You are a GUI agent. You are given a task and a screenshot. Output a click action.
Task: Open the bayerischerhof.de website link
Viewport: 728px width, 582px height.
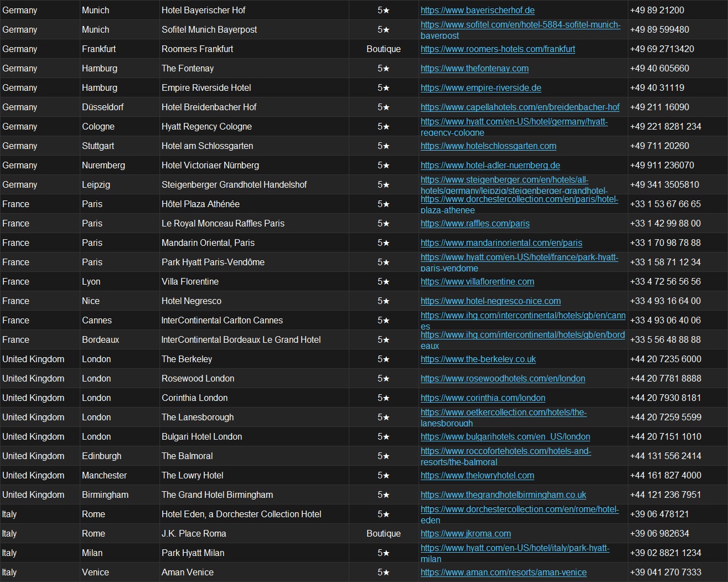(477, 10)
